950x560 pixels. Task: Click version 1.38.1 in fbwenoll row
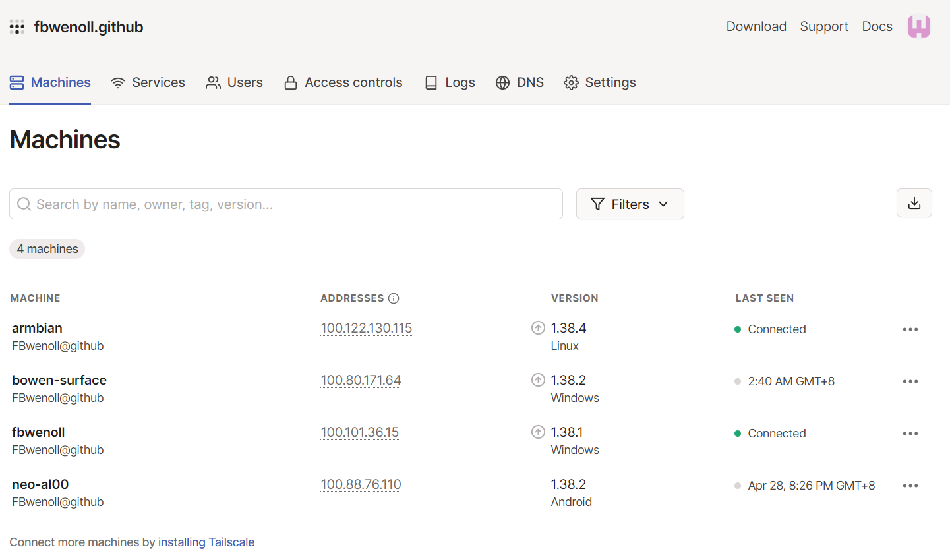[567, 432]
